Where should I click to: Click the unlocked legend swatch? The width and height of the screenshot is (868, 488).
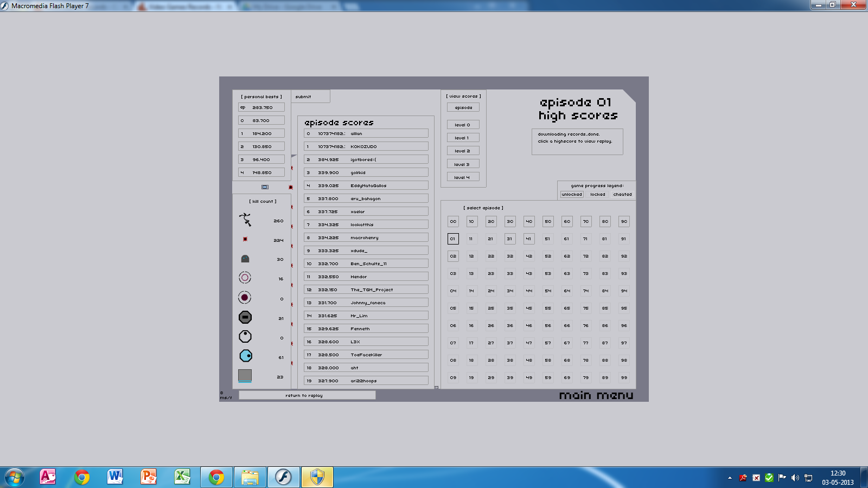[x=572, y=194]
